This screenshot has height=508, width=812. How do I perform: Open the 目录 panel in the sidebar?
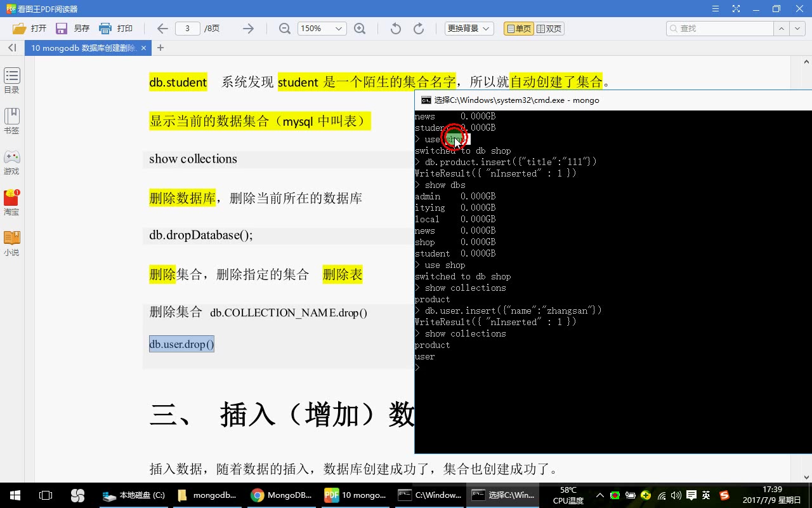click(x=12, y=79)
